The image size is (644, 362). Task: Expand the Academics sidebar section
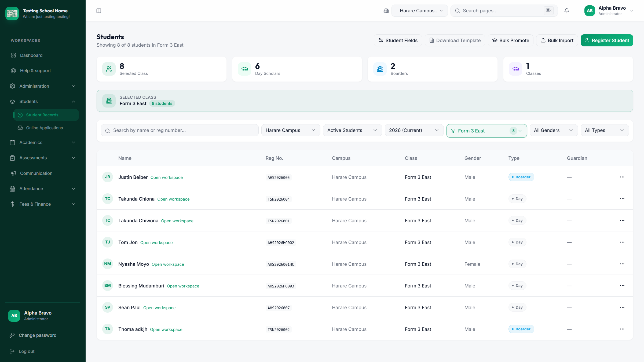pyautogui.click(x=43, y=142)
